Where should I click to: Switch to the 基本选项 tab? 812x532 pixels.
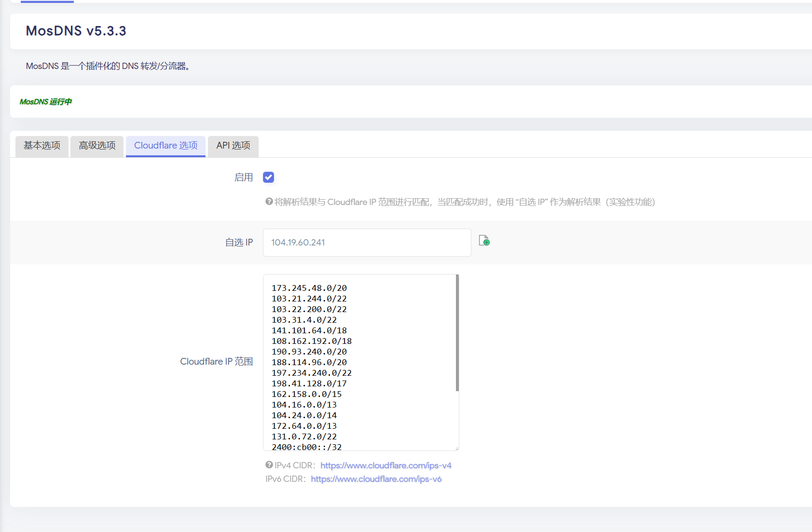[x=42, y=146]
